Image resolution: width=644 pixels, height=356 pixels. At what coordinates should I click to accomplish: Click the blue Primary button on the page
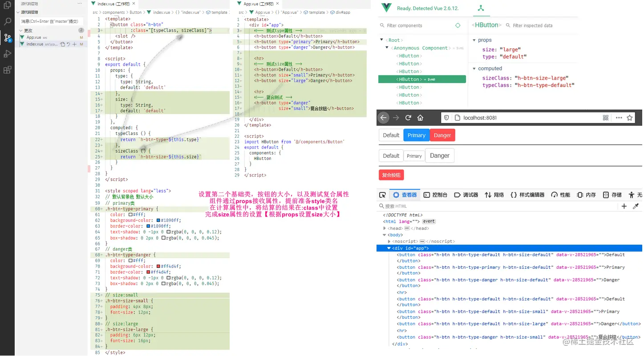417,135
